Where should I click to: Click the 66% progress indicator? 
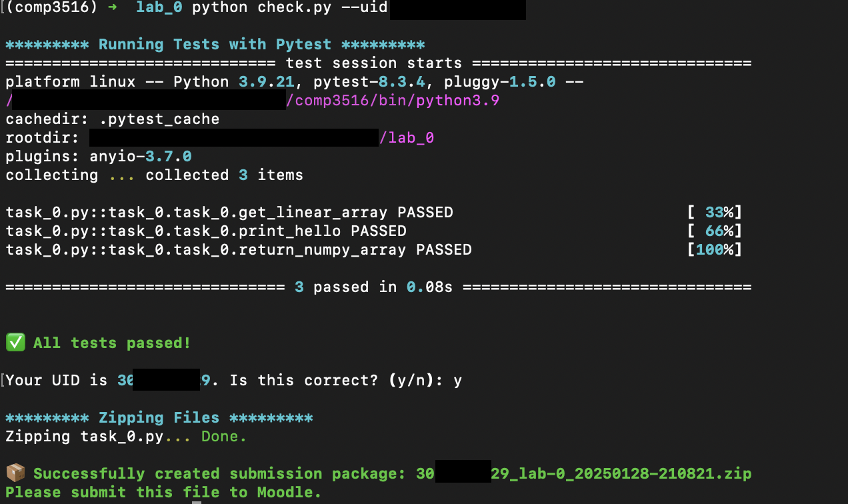coord(715,231)
